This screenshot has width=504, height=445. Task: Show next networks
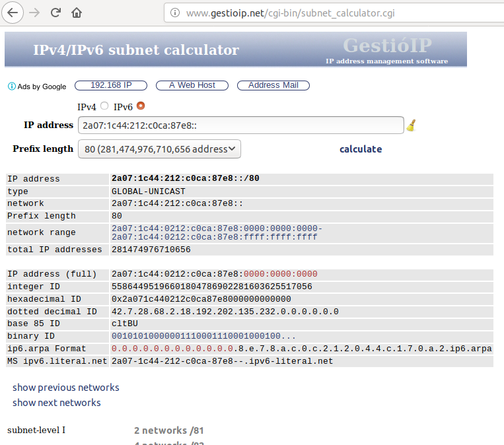click(57, 403)
